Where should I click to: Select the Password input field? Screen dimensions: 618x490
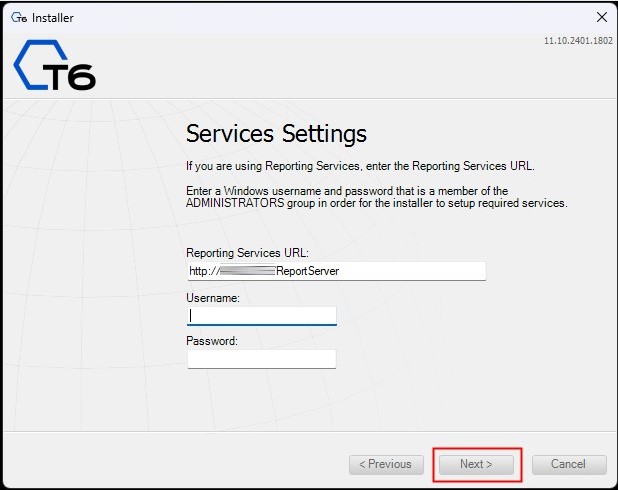pyautogui.click(x=262, y=359)
